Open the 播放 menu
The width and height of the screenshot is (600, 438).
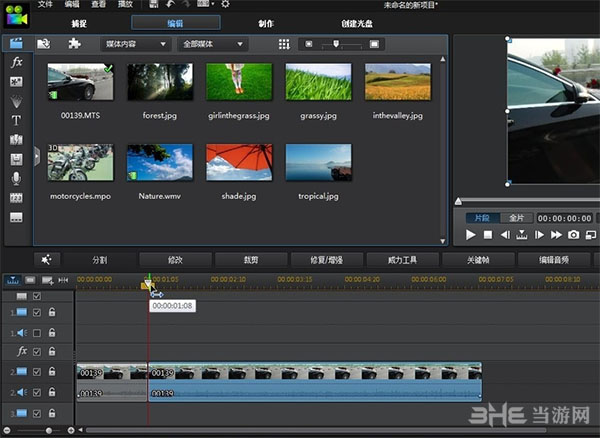[x=125, y=4]
